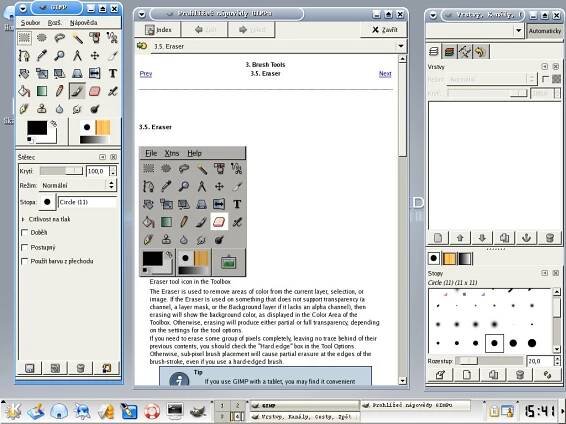
Task: Create a new layer in the Vrstvy panel
Action: [x=437, y=238]
